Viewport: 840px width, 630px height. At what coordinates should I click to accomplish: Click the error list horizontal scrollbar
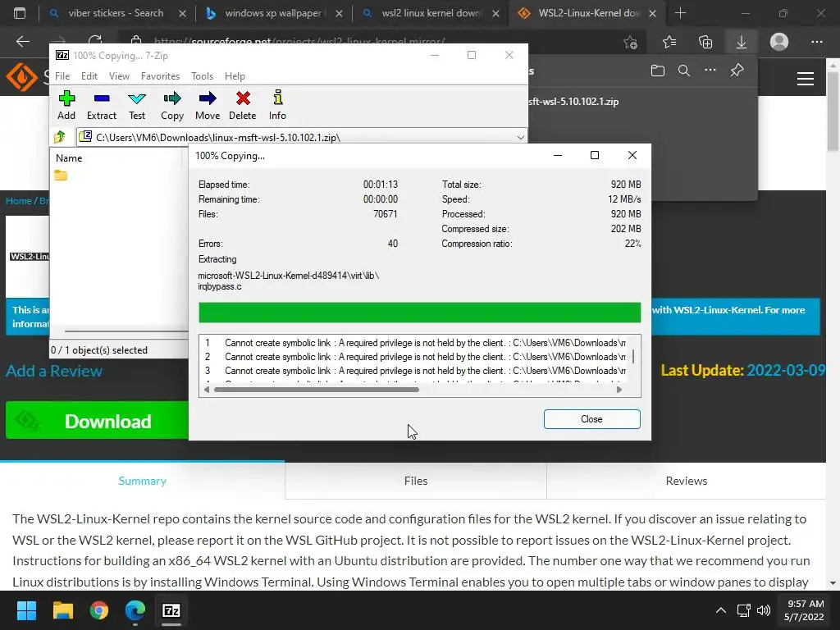click(x=316, y=390)
